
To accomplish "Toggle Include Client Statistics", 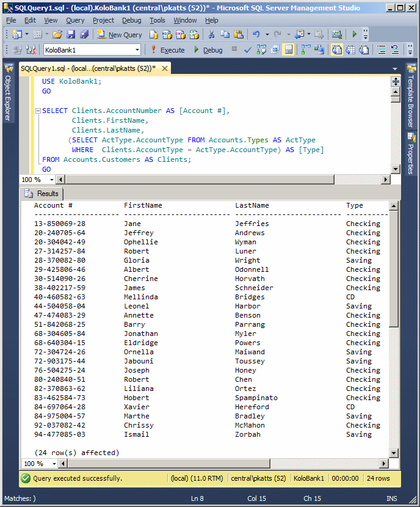I will tap(319, 49).
